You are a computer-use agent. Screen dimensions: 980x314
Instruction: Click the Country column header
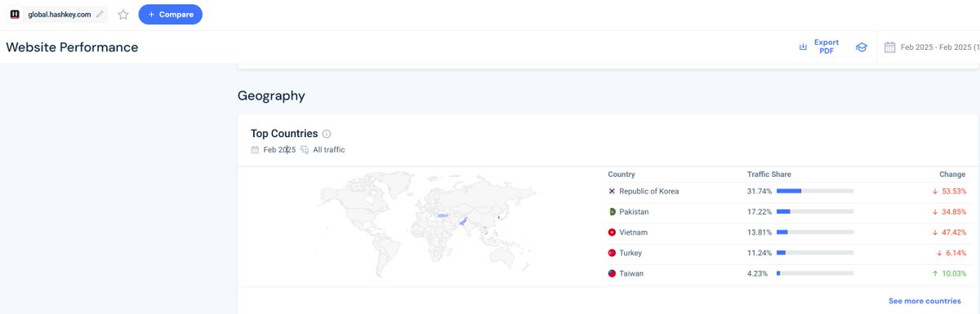click(621, 175)
